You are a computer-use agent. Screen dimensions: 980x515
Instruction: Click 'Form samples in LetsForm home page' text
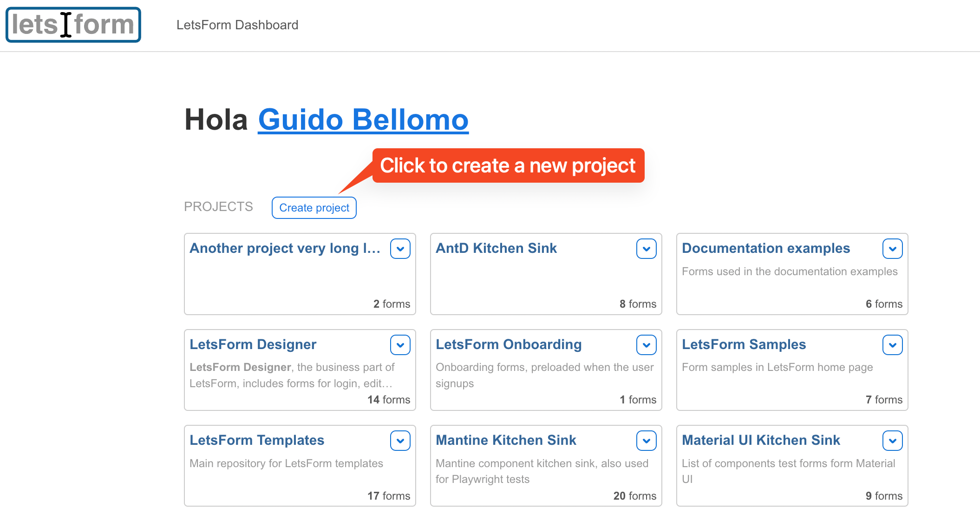(777, 367)
